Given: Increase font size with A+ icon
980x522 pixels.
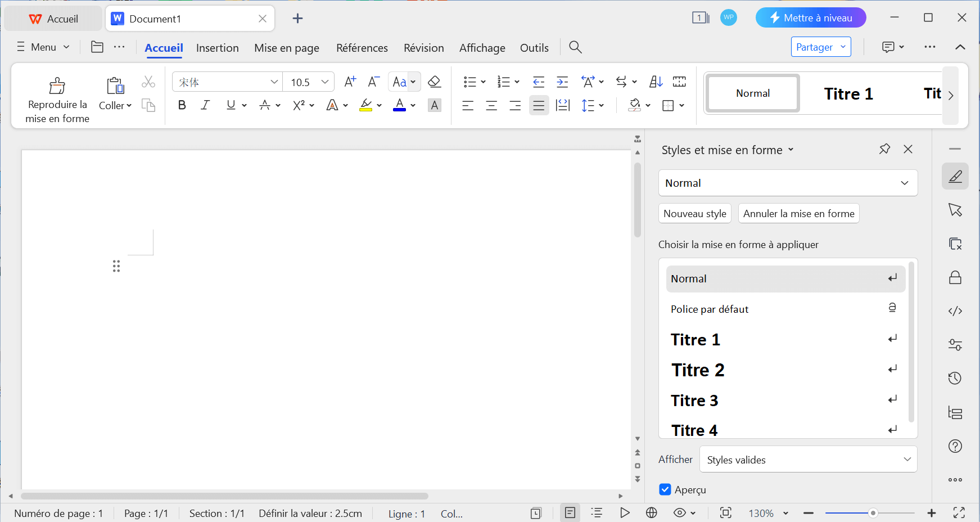Looking at the screenshot, I should click(x=350, y=82).
